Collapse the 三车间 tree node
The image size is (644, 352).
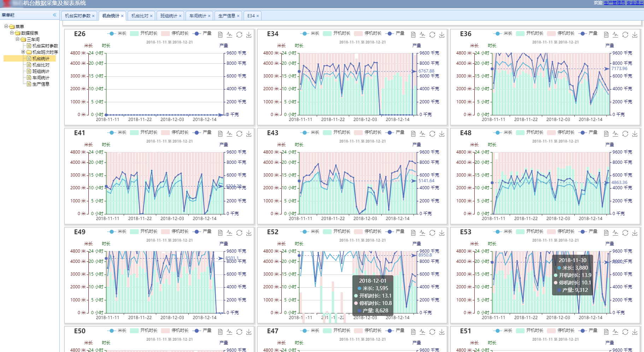[x=17, y=39]
